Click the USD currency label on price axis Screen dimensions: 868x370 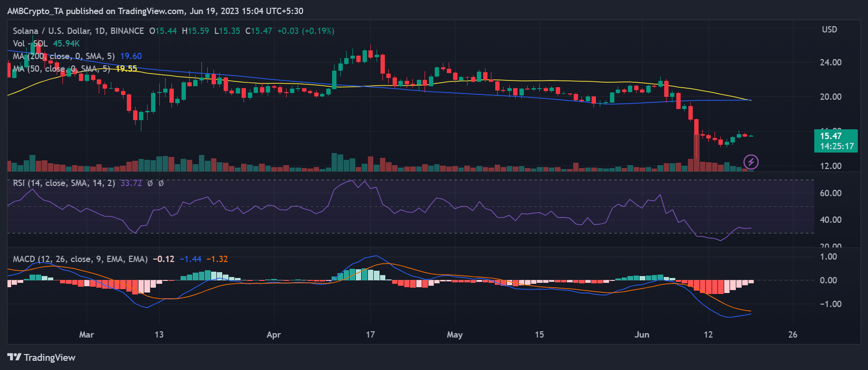tap(829, 30)
